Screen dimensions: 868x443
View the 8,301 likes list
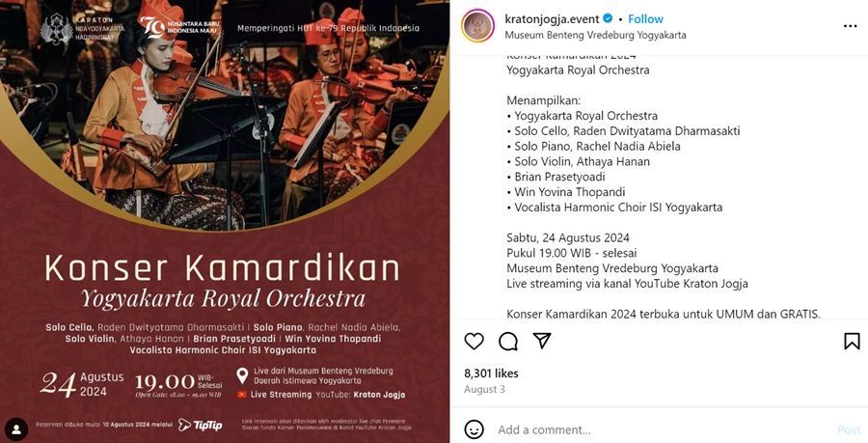491,374
